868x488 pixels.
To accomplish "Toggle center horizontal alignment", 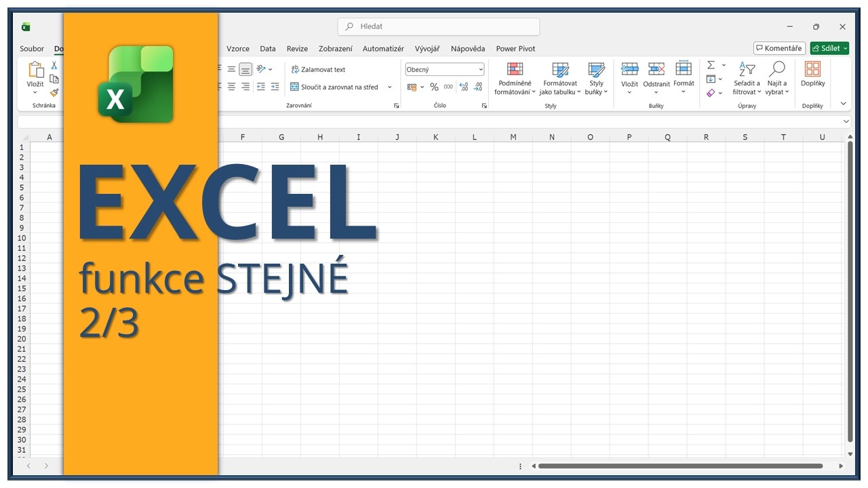I will click(231, 87).
